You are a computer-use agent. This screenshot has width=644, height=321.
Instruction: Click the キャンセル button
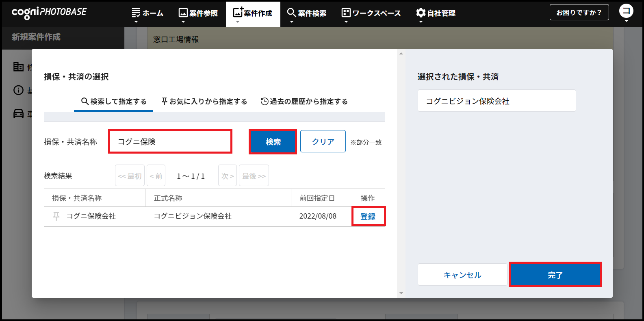pos(462,275)
